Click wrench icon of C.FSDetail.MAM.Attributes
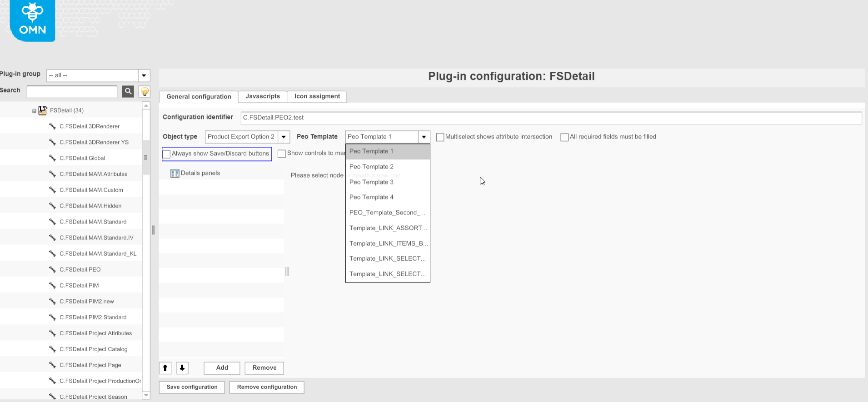The width and height of the screenshot is (868, 402). point(53,174)
